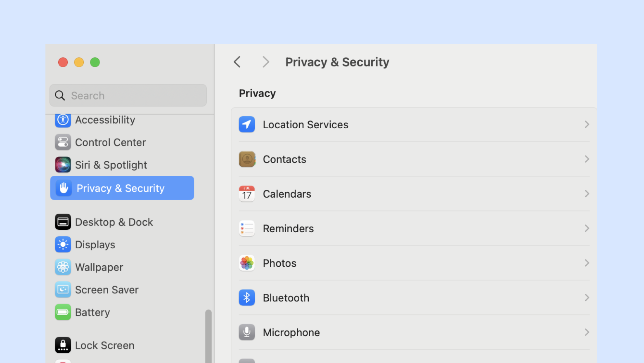The width and height of the screenshot is (644, 363).
Task: Switch to Displays settings pane
Action: (x=95, y=245)
